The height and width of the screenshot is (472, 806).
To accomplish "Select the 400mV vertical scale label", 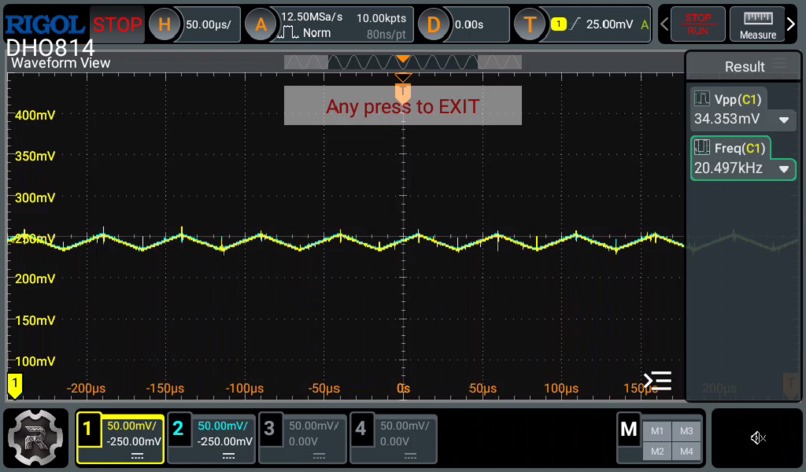I will click(x=34, y=115).
